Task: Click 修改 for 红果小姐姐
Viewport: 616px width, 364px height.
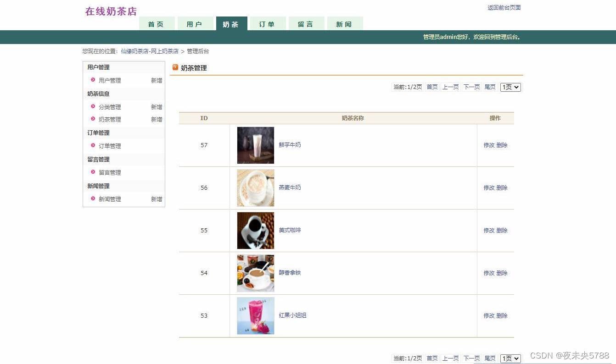Action: pos(489,315)
